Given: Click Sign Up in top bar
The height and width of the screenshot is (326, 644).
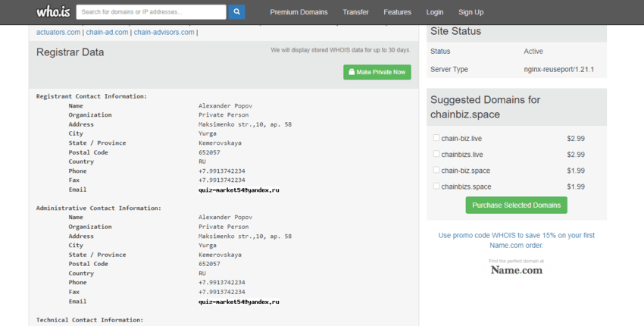Looking at the screenshot, I should [470, 12].
